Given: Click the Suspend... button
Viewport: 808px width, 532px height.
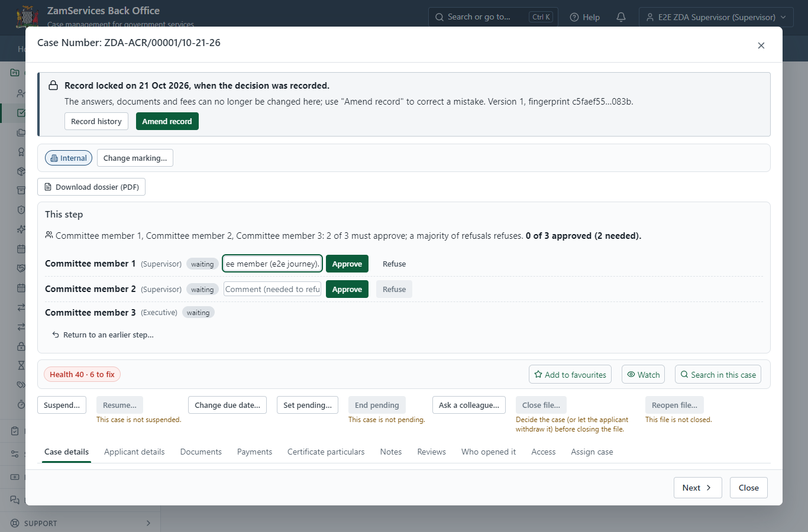Looking at the screenshot, I should click(62, 405).
